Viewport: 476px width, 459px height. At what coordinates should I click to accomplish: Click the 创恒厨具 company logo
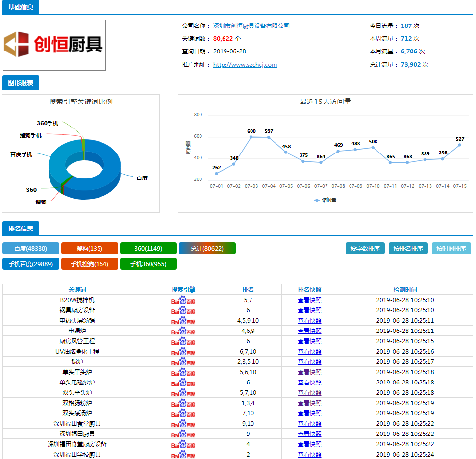[x=54, y=45]
